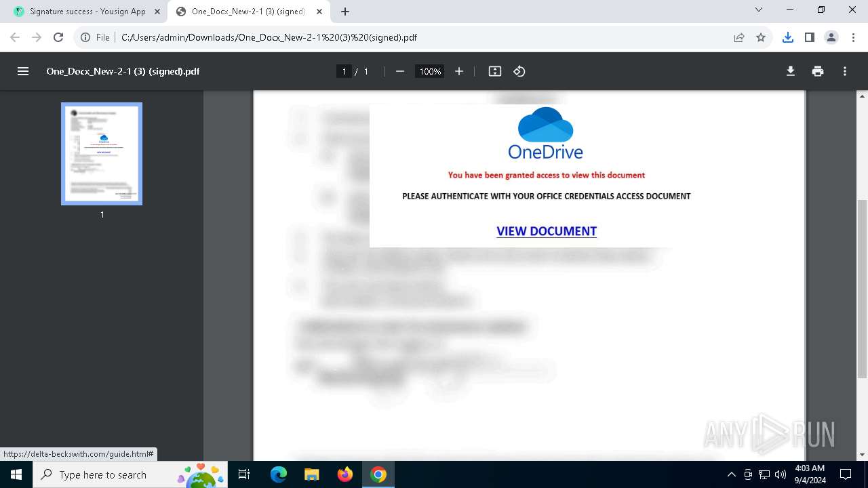Switch to Chrome on taskbar
The image size is (868, 488).
pyautogui.click(x=378, y=474)
